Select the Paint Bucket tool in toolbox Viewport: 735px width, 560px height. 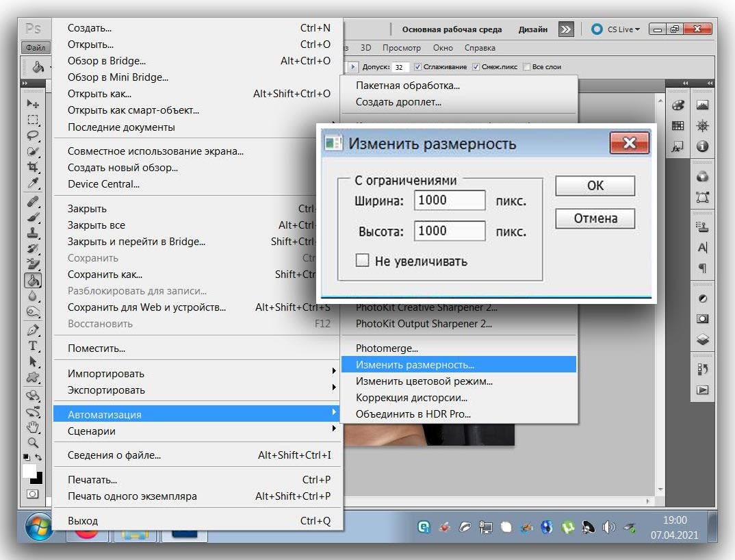[32, 281]
